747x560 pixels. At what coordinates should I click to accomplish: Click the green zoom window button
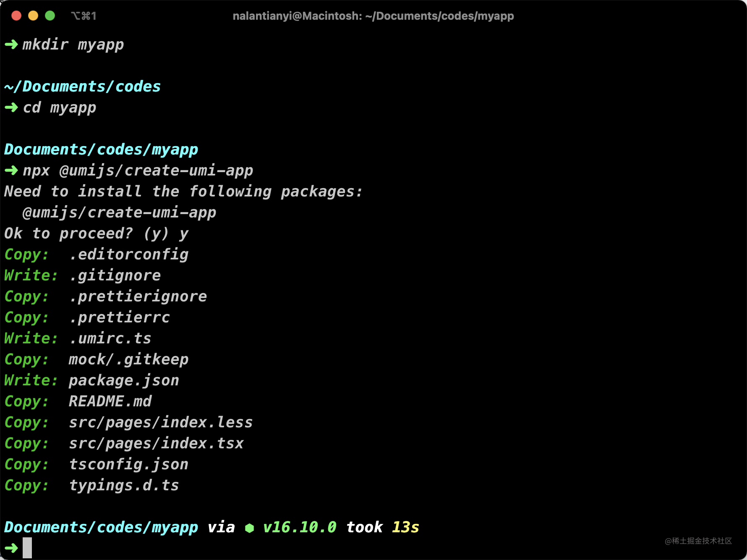[50, 16]
